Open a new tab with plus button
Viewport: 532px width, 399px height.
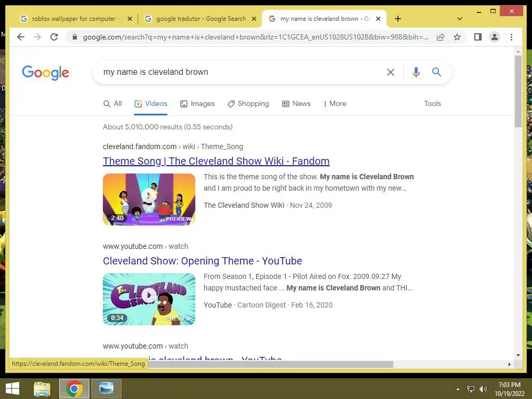[x=398, y=19]
